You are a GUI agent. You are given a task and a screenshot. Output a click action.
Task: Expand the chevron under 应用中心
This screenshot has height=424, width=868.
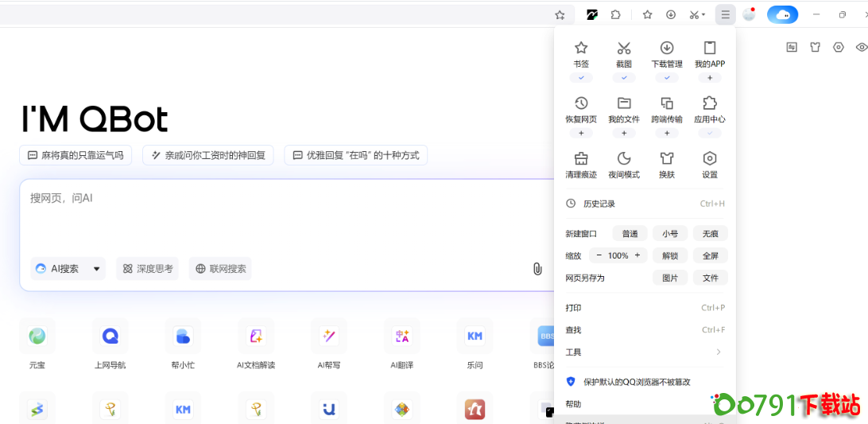coord(710,134)
